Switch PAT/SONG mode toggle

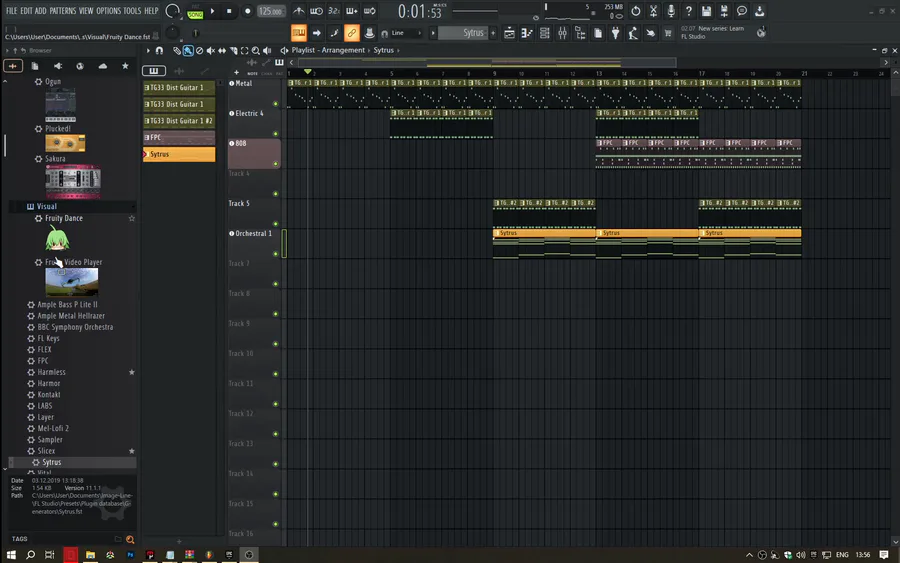pos(195,11)
